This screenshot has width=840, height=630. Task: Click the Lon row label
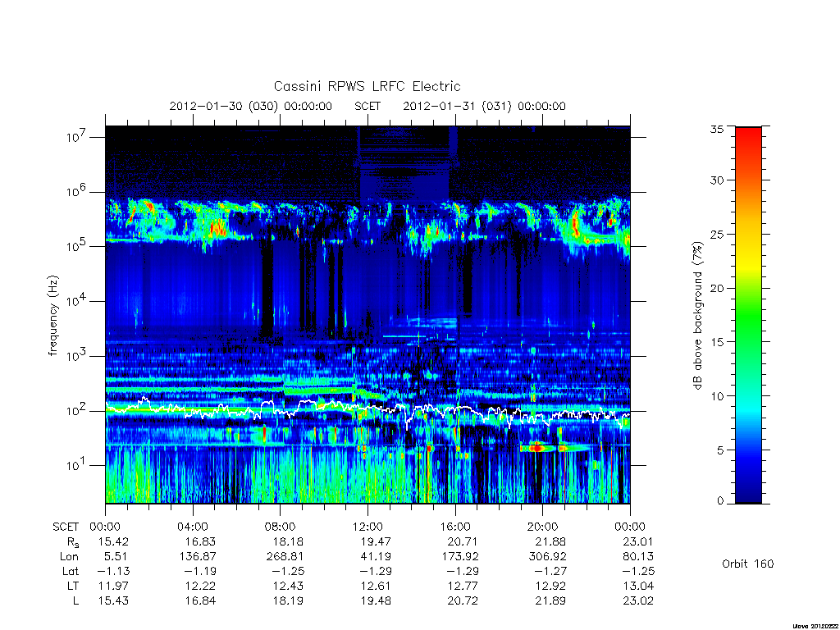(69, 557)
